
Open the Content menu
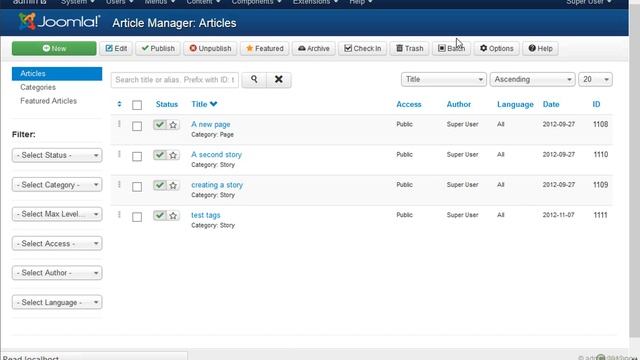[203, 2]
